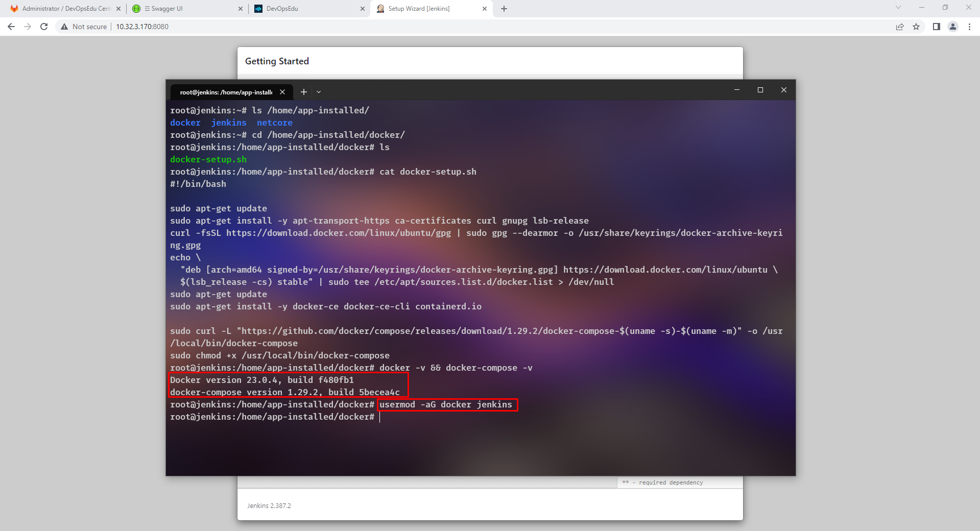Viewport: 980px width, 531px height.
Task: Close the DevOpsEdu tab
Action: [x=363, y=9]
